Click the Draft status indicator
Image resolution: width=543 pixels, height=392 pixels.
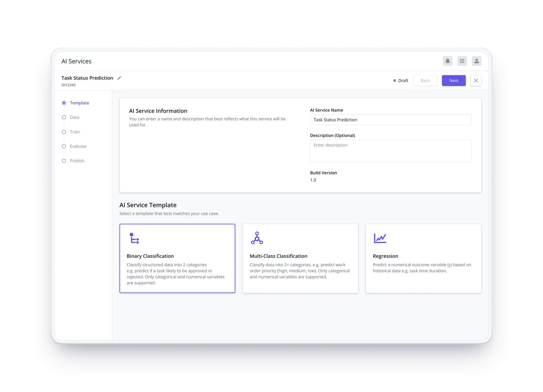(401, 81)
